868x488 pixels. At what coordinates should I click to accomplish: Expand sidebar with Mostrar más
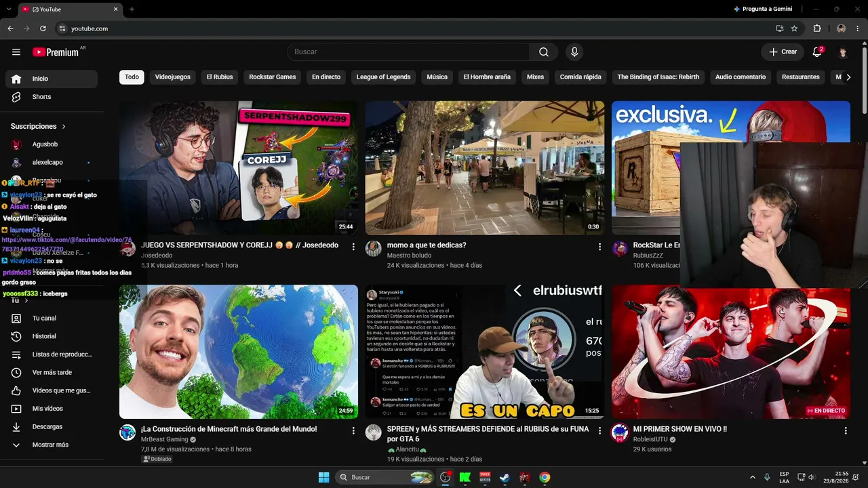coord(52,445)
